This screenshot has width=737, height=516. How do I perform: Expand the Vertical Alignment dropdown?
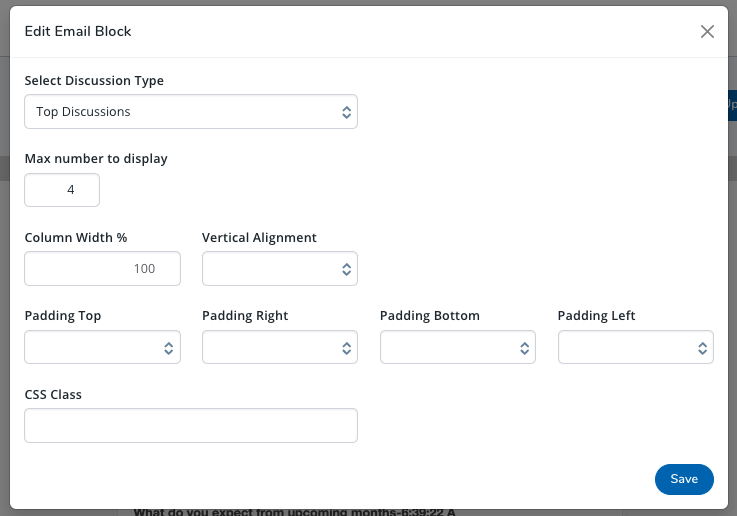[279, 268]
